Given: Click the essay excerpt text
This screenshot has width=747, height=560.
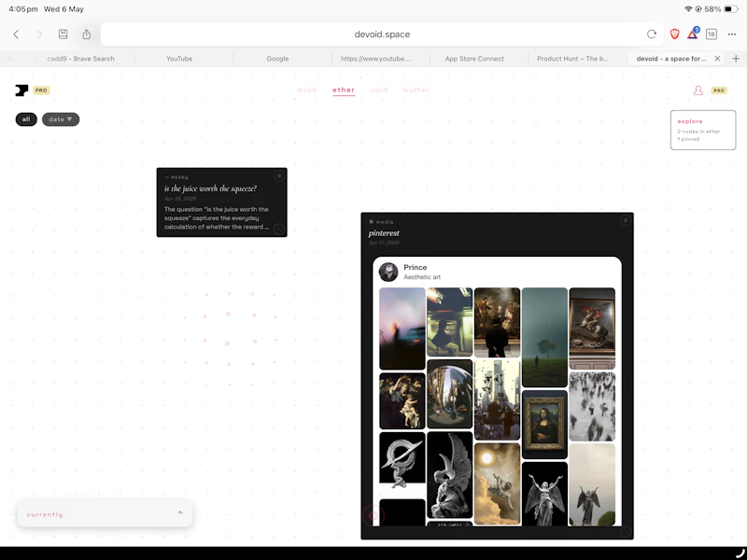Looking at the screenshot, I should point(217,218).
